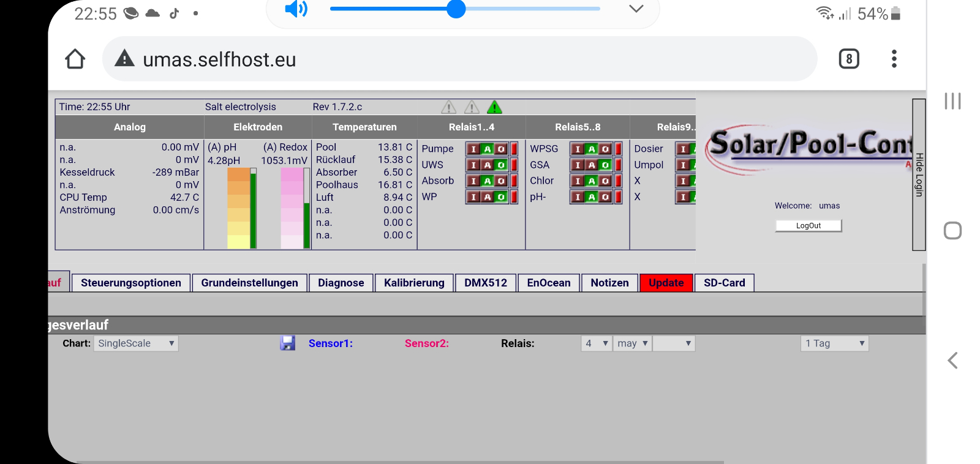Set Pumpe relay to O (off)
Screen dimensions: 980x464
(x=501, y=149)
